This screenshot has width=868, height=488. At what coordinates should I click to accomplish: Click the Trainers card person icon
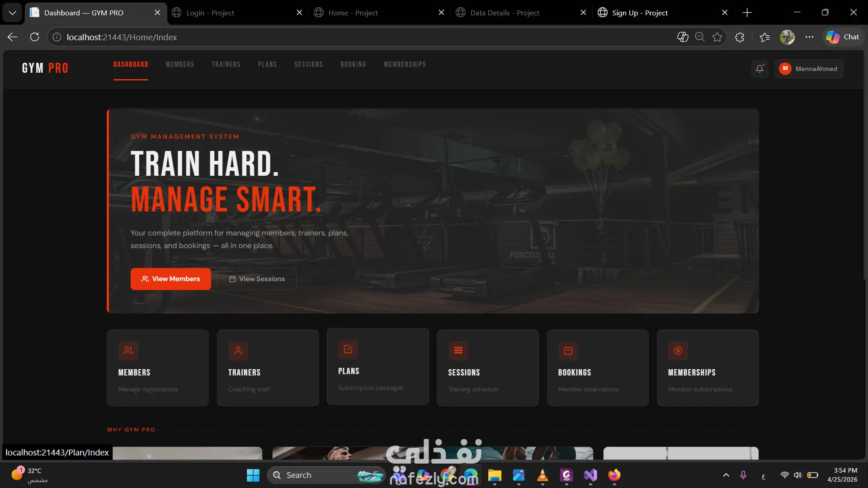[x=238, y=351]
